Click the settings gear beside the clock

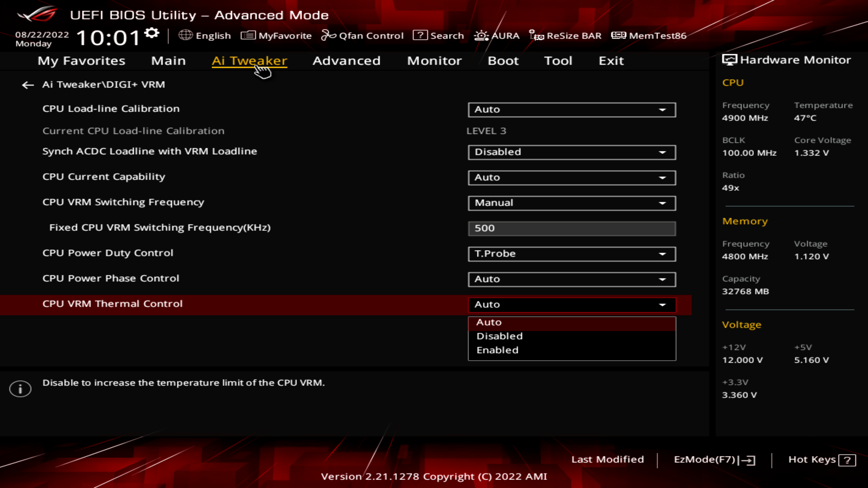pos(152,33)
